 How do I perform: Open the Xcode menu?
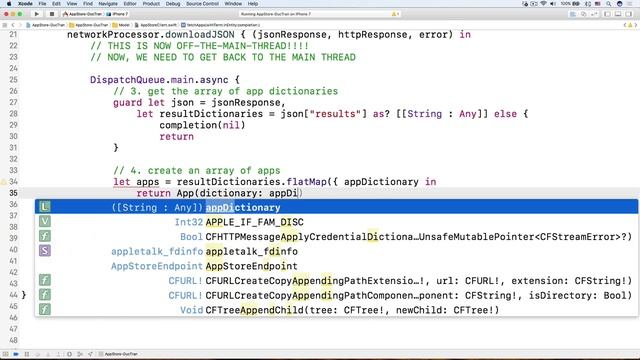click(x=25, y=4)
